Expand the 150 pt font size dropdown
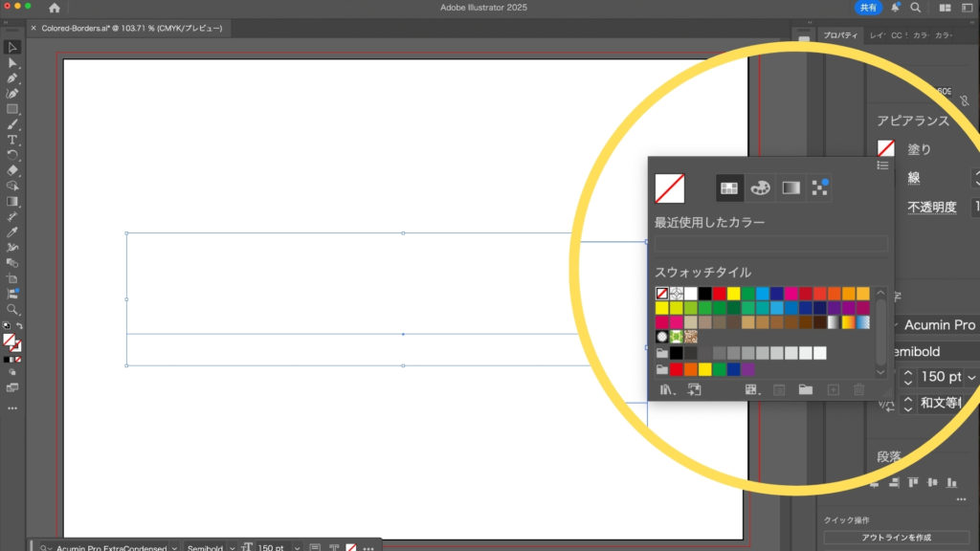The width and height of the screenshot is (980, 551). (972, 377)
